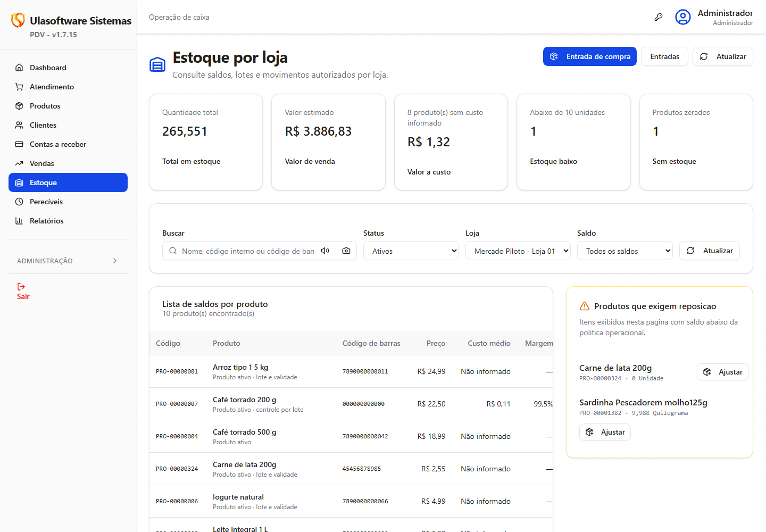Open Contas a receber in the sidebar

[68, 144]
